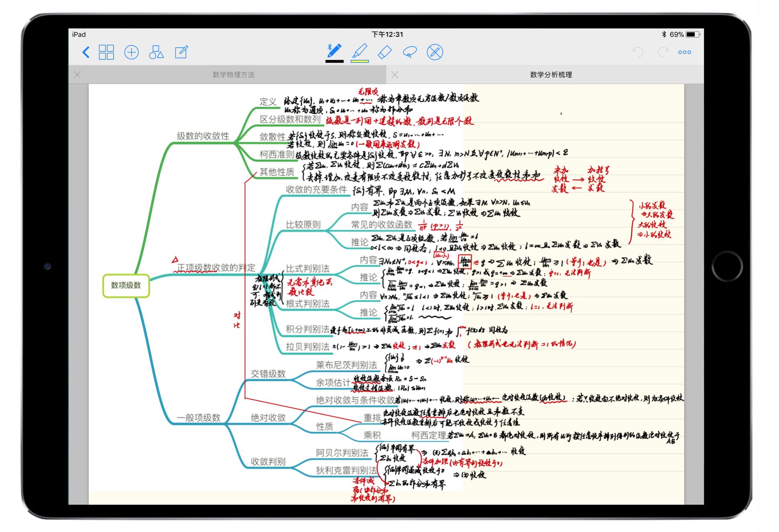This screenshot has width=779, height=532.
Task: Tap the yellow color underline beneath highlighter
Action: coord(359,61)
